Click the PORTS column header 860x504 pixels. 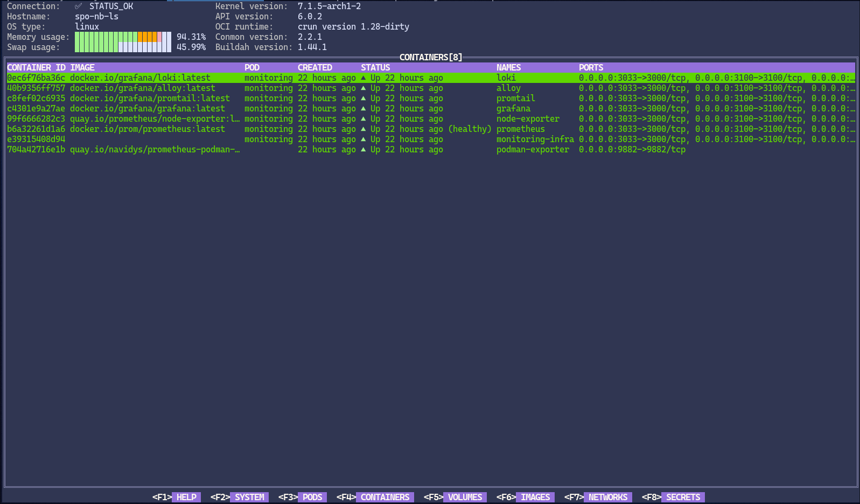[x=591, y=67]
